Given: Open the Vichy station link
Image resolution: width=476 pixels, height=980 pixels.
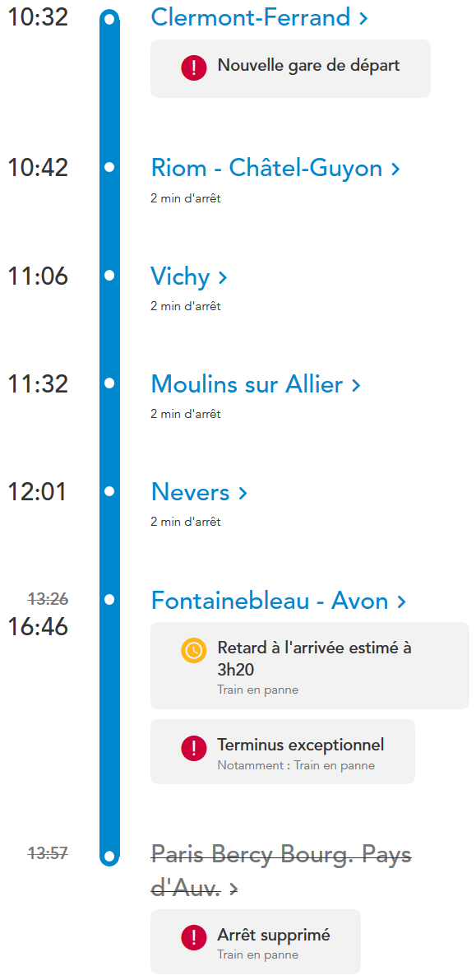Looking at the screenshot, I should (181, 277).
